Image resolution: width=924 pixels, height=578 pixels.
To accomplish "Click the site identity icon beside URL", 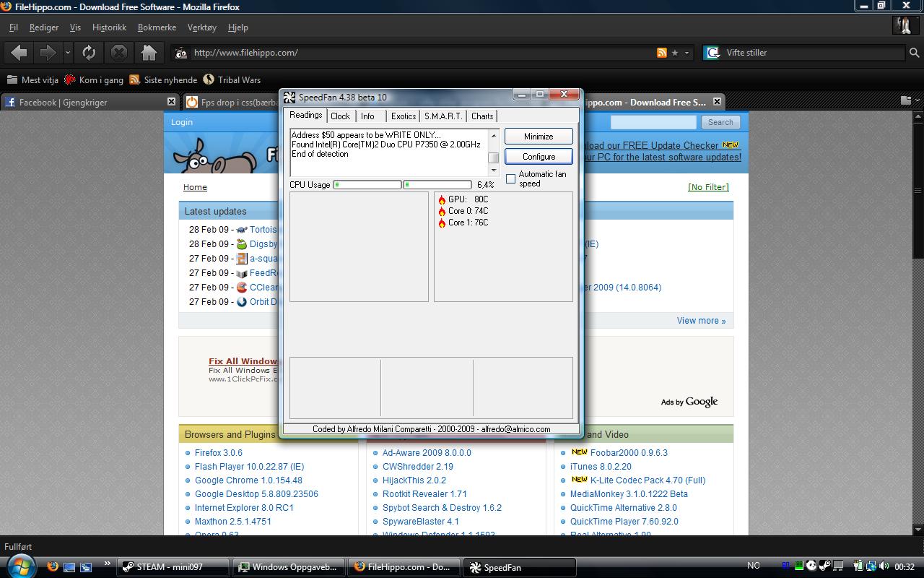I will coord(180,53).
